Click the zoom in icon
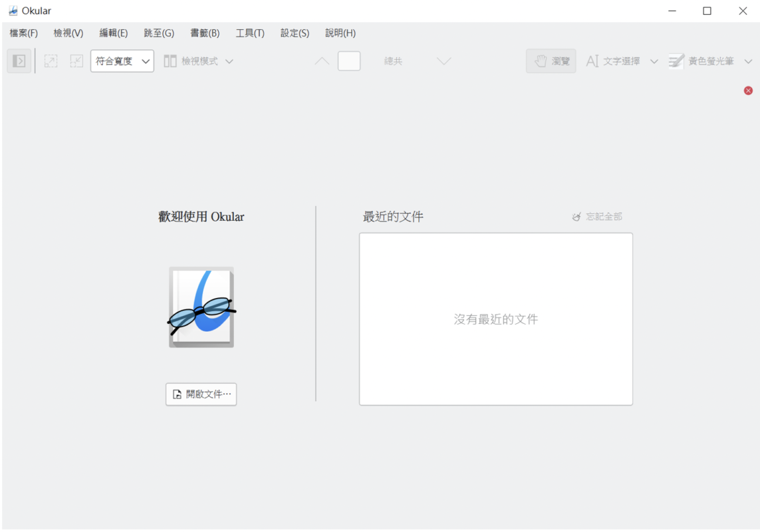The image size is (760, 532). click(51, 61)
